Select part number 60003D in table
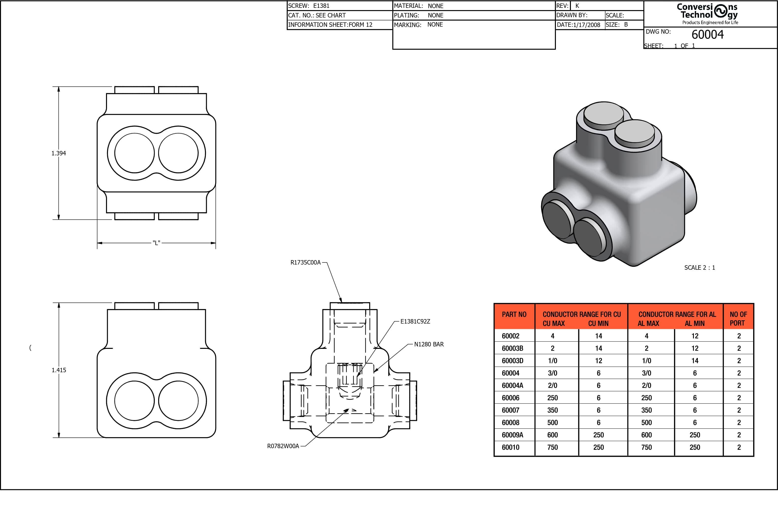 click(513, 361)
